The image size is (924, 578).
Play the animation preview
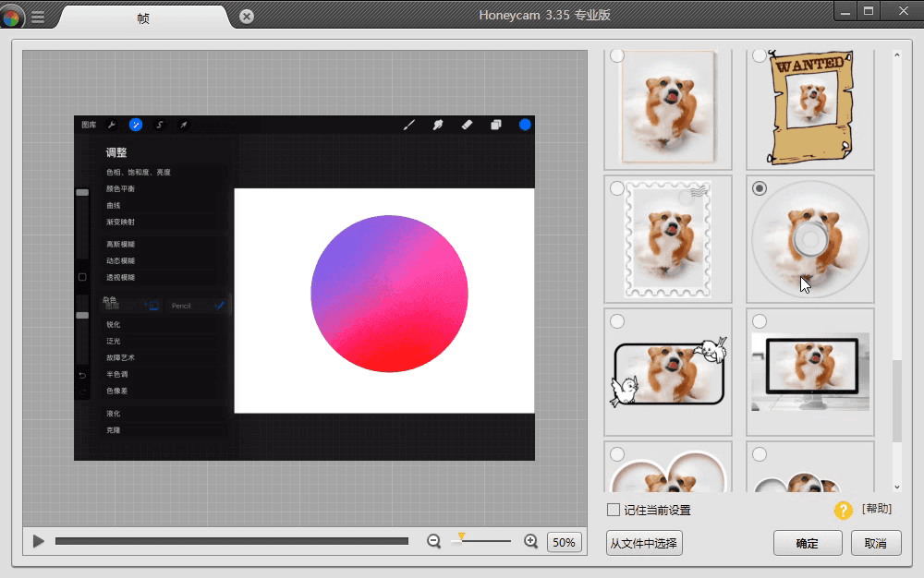(x=38, y=541)
